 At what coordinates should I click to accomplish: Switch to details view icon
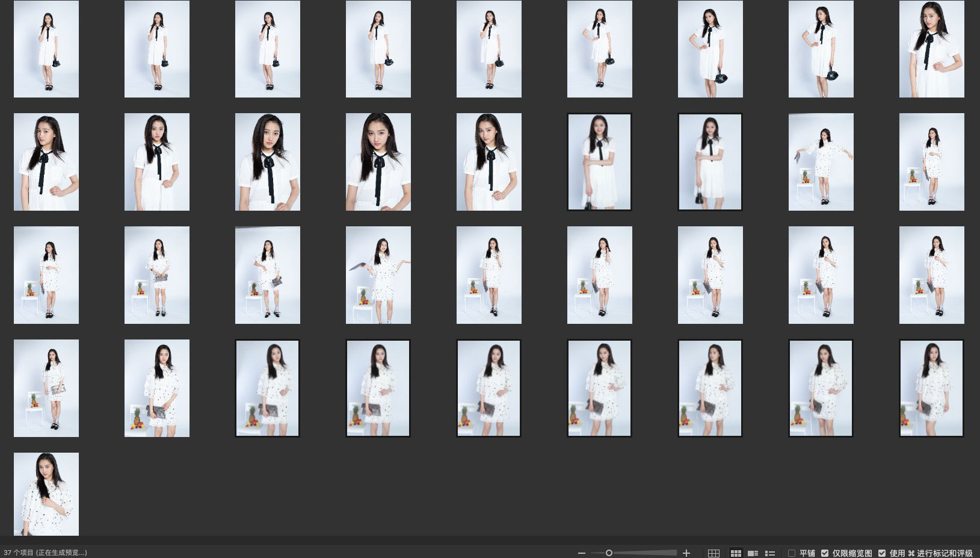tap(753, 553)
